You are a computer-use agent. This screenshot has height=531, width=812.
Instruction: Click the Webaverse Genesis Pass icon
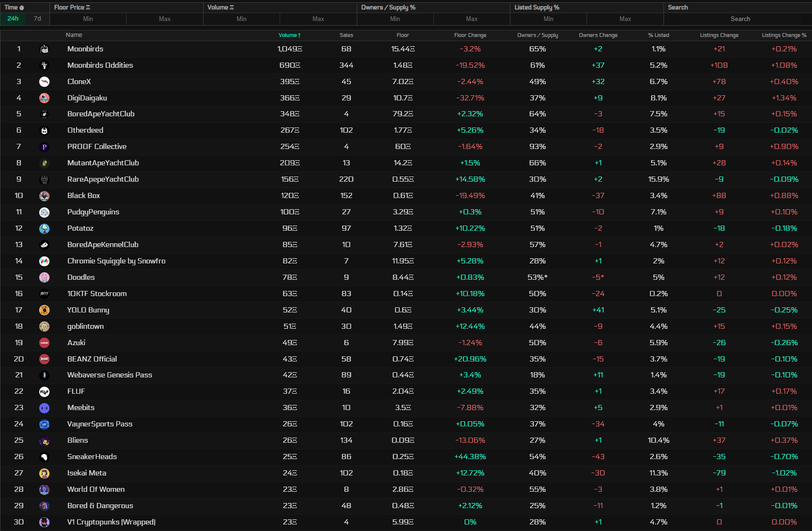(x=44, y=375)
